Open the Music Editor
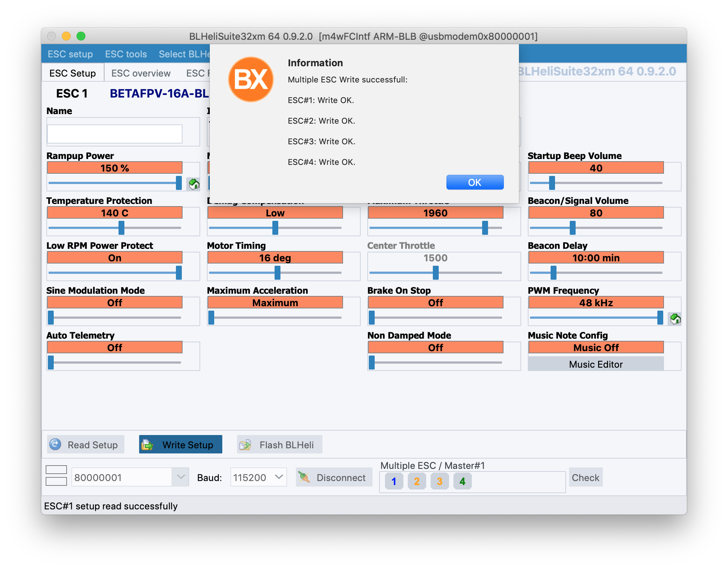The image size is (728, 569). pos(596,364)
